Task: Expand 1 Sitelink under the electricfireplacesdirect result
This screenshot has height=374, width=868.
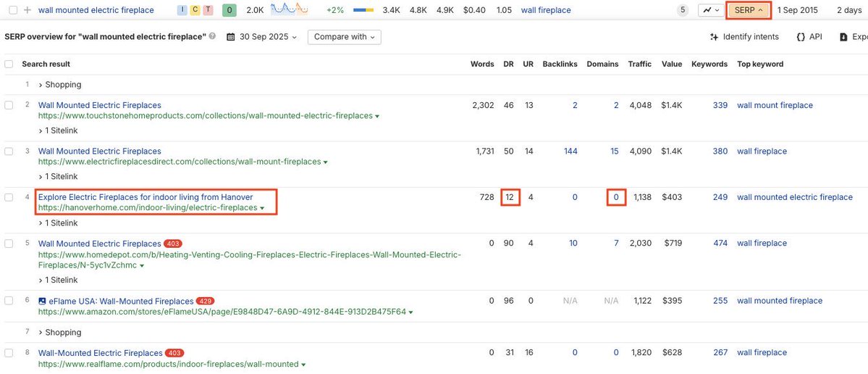Action: 58,177
